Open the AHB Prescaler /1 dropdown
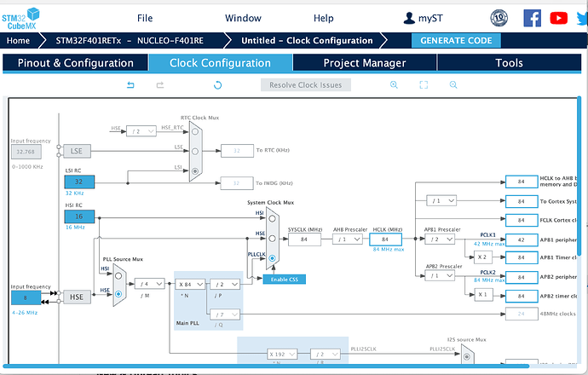Screen dimensions: 588x375 (x=348, y=239)
